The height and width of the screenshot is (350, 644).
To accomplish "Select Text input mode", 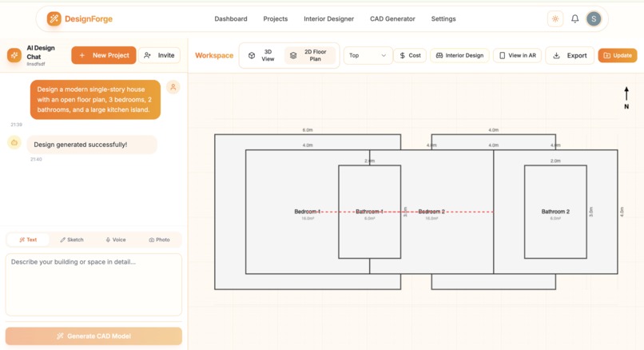I will (x=28, y=240).
